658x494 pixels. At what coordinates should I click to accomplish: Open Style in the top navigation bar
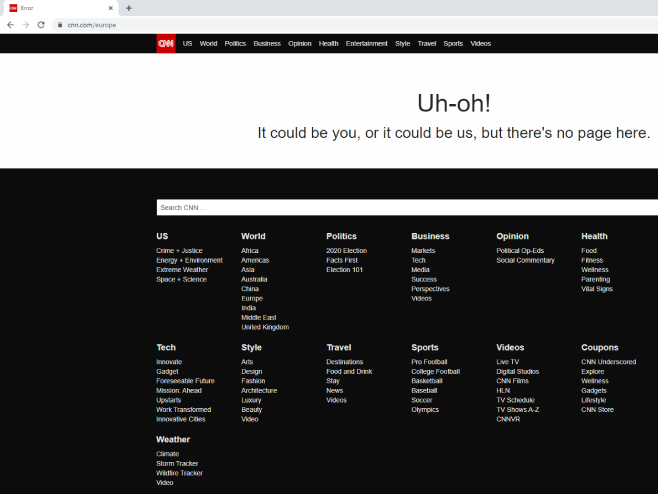tap(402, 44)
